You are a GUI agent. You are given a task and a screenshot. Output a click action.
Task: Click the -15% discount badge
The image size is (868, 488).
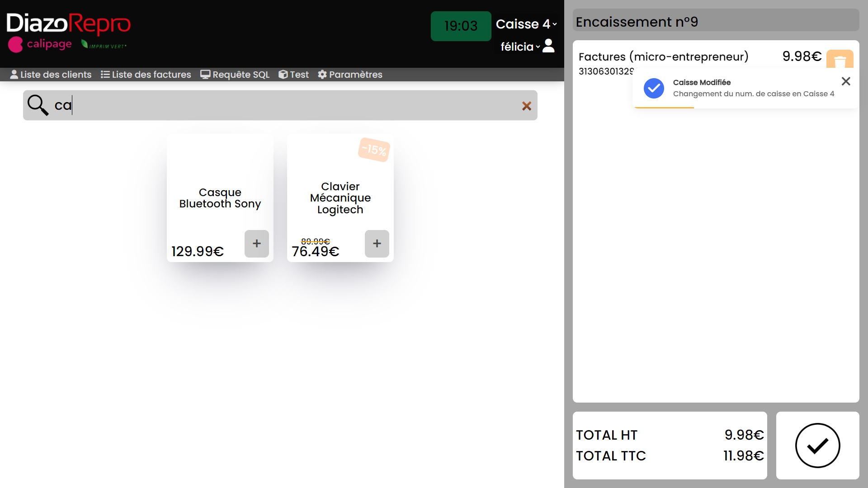374,150
